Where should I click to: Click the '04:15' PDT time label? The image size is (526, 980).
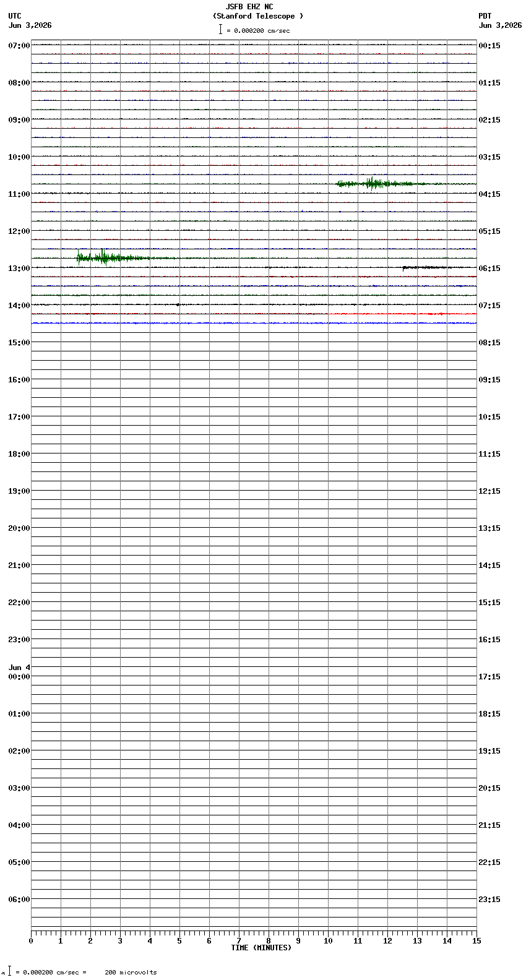(489, 194)
